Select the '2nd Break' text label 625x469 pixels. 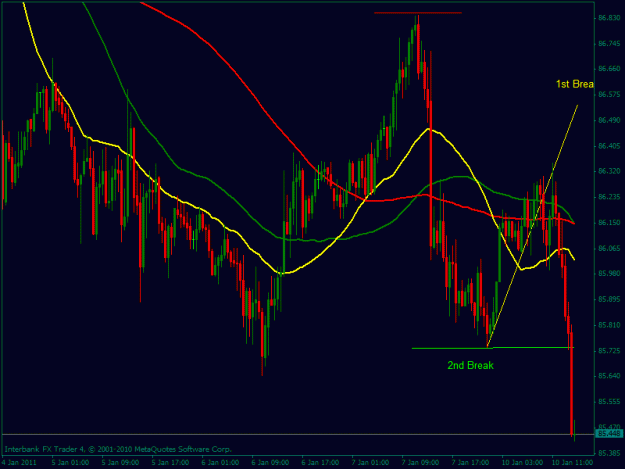[x=470, y=365]
